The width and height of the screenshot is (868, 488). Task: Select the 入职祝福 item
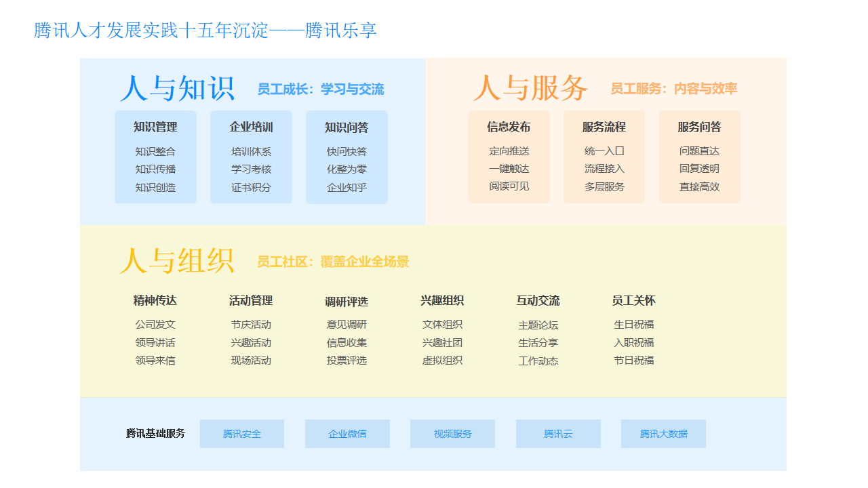(x=633, y=342)
